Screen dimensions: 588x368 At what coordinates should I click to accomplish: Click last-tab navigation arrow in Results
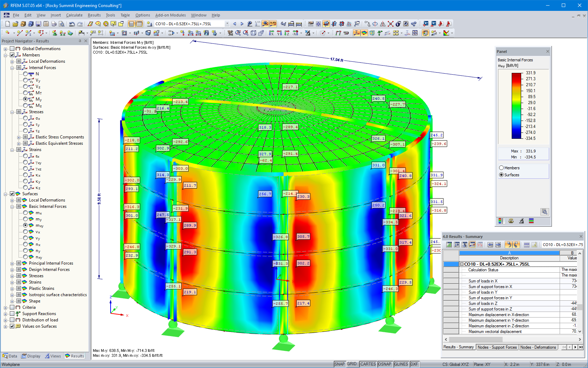(x=581, y=347)
